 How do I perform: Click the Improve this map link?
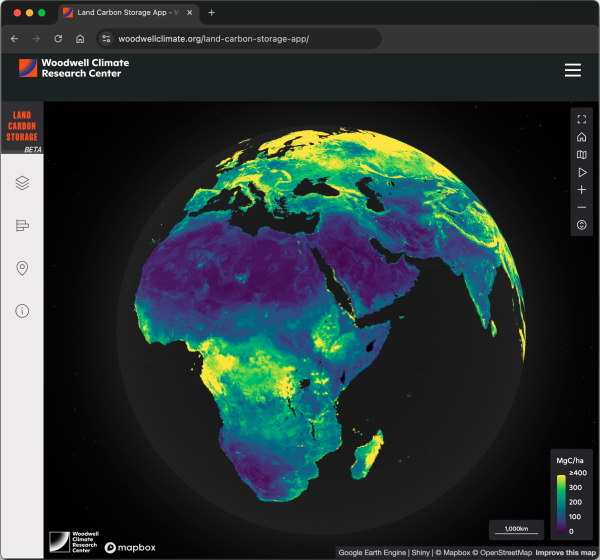(565, 553)
